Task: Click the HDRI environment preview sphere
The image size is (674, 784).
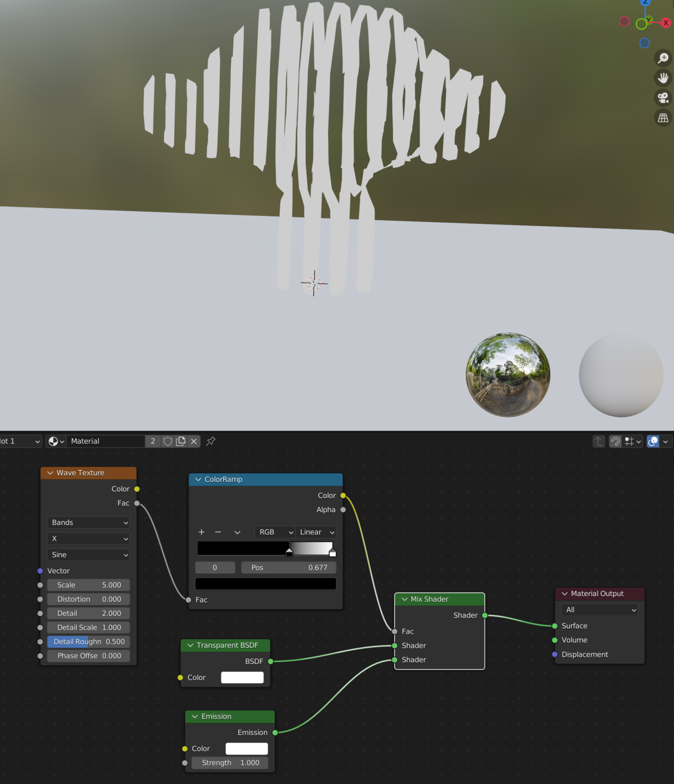Action: pyautogui.click(x=508, y=375)
